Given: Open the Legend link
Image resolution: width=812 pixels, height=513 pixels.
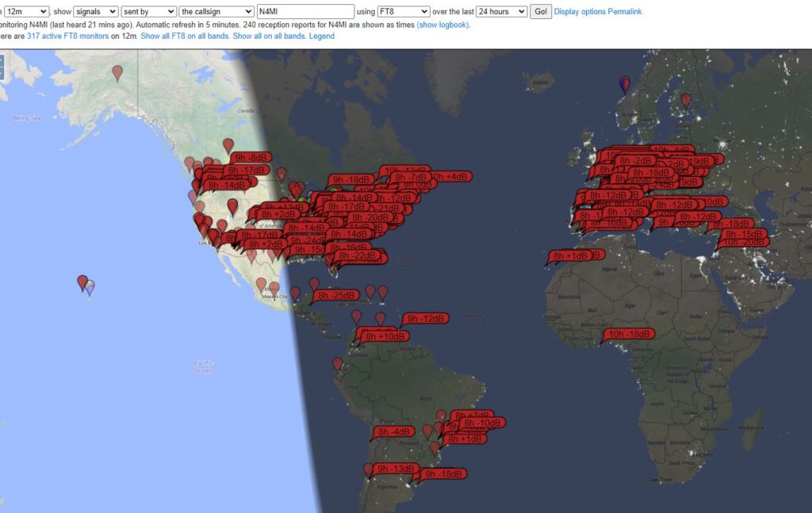Looking at the screenshot, I should 321,36.
